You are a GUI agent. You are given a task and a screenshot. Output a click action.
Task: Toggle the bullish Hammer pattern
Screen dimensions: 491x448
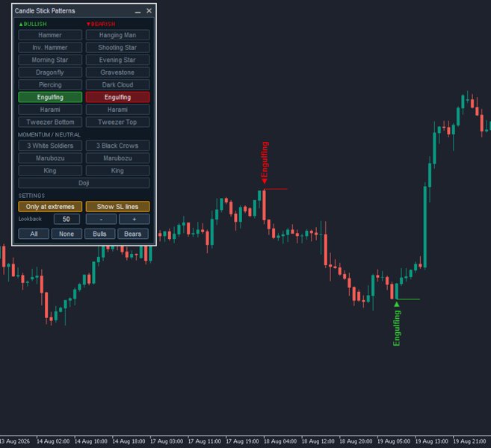click(50, 35)
